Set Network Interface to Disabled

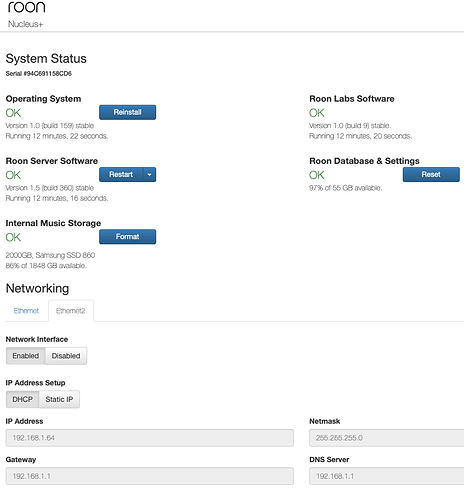(66, 356)
